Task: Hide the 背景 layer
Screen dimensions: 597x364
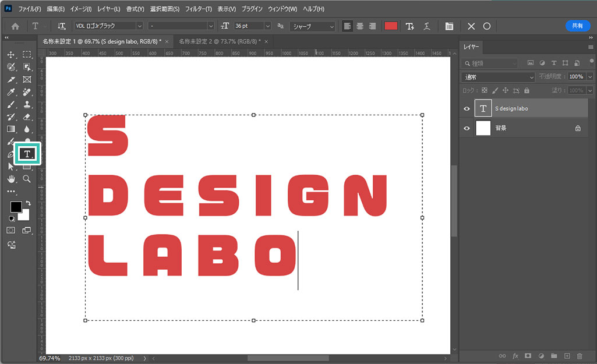Action: tap(467, 128)
